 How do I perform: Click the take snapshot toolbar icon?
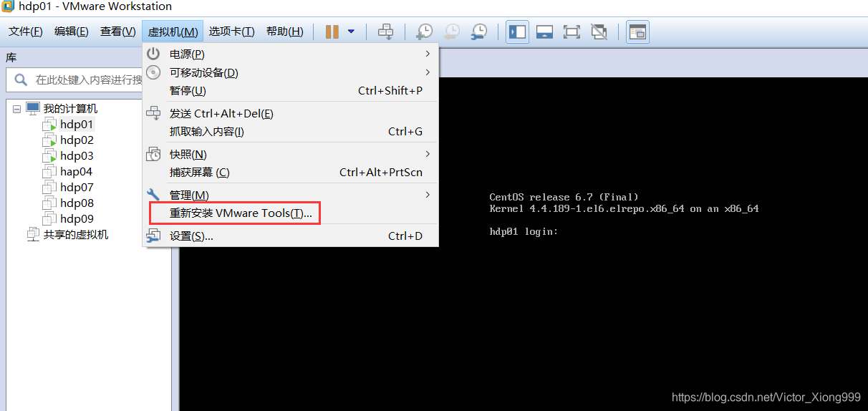point(425,32)
